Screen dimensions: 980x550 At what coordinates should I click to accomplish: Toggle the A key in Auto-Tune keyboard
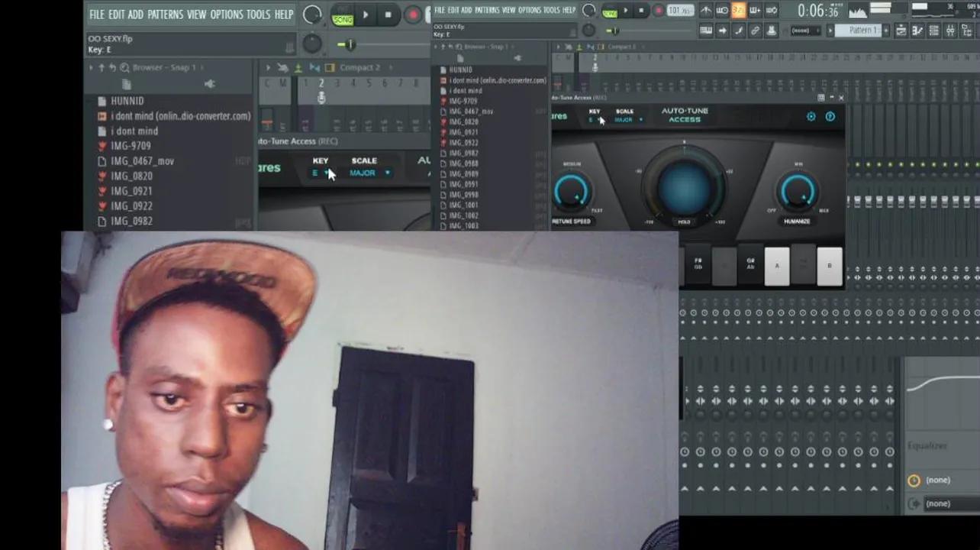(x=777, y=266)
